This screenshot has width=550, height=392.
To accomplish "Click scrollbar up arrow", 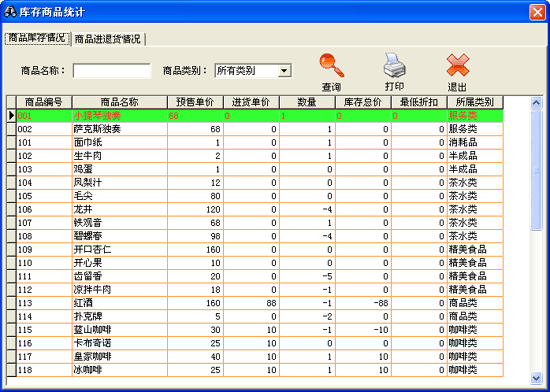I will 536,102.
